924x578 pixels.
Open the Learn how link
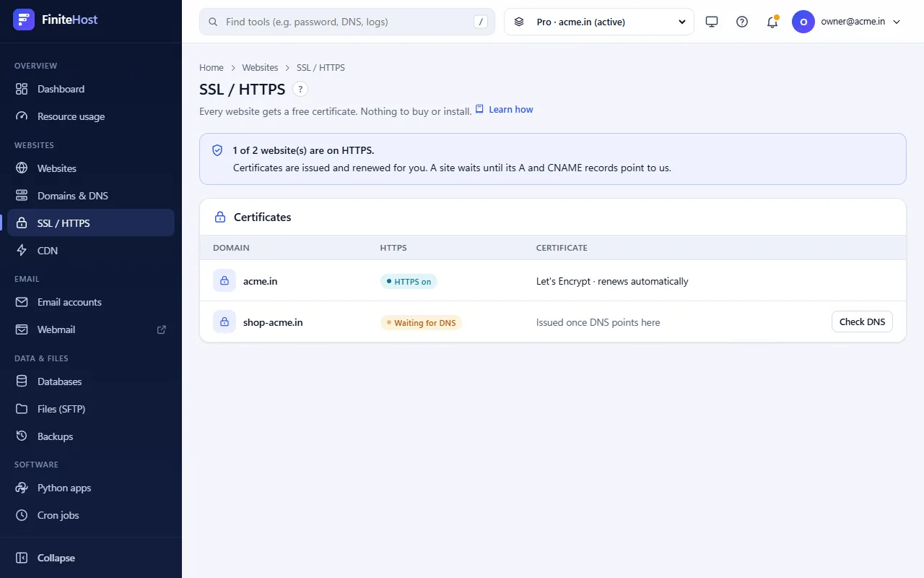504,110
